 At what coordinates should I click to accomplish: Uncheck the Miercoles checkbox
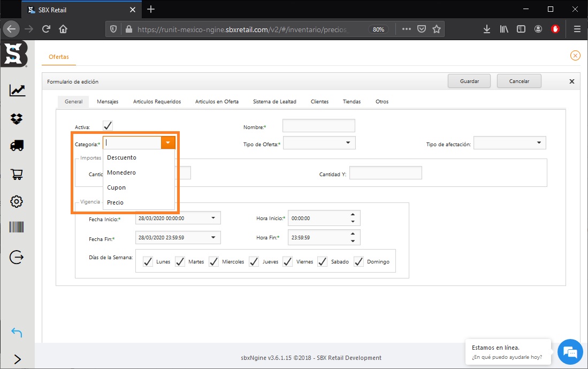[214, 262]
